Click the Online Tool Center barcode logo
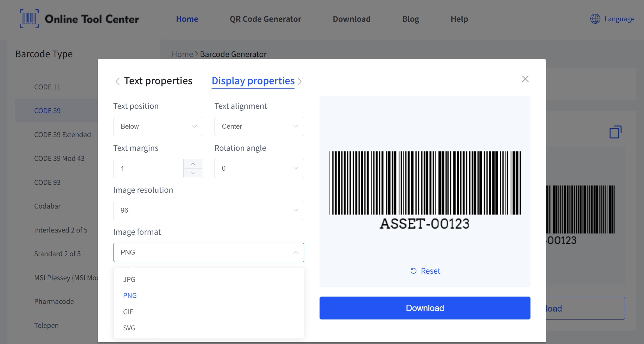This screenshot has height=344, width=644. [x=29, y=19]
